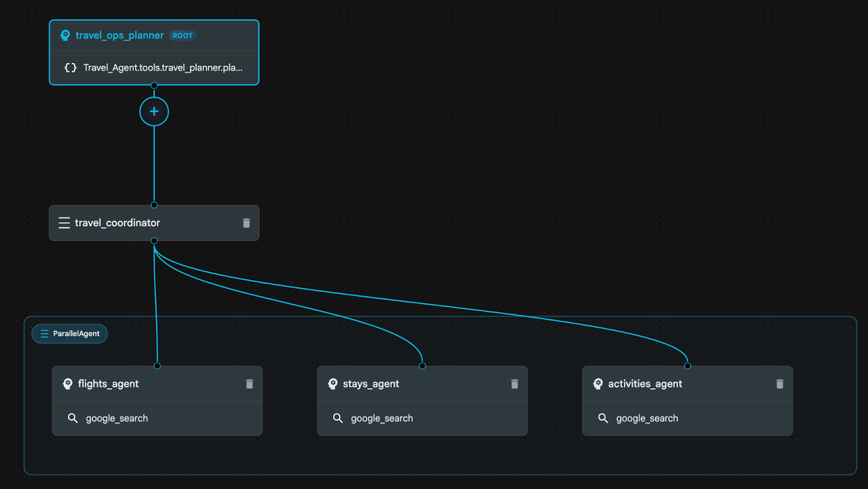This screenshot has width=868, height=489.
Task: Click the activities_agent delete trash icon
Action: [780, 384]
